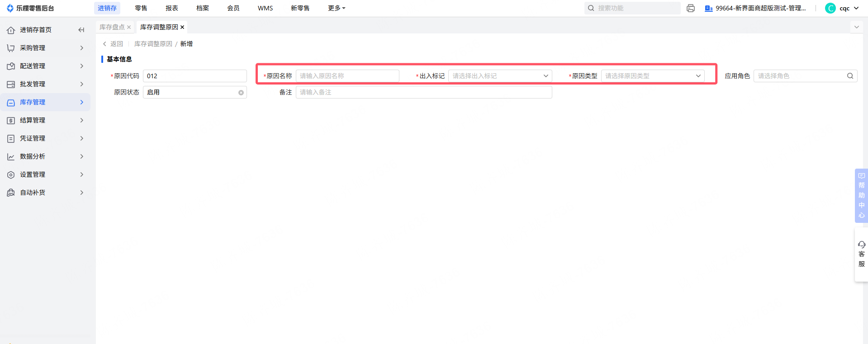Image resolution: width=868 pixels, height=344 pixels.
Task: Click the 自动补货 sidebar icon
Action: [11, 193]
